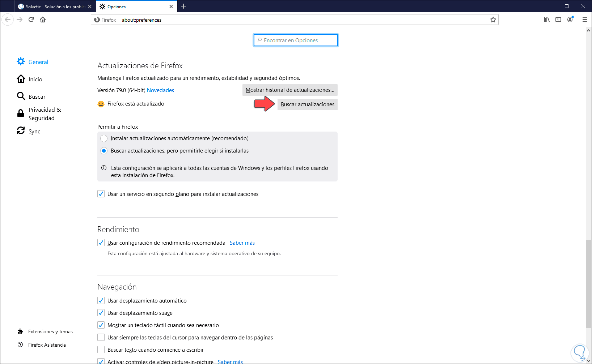The height and width of the screenshot is (364, 592).
Task: Toggle Usar desplazamiento suave
Action: (101, 313)
